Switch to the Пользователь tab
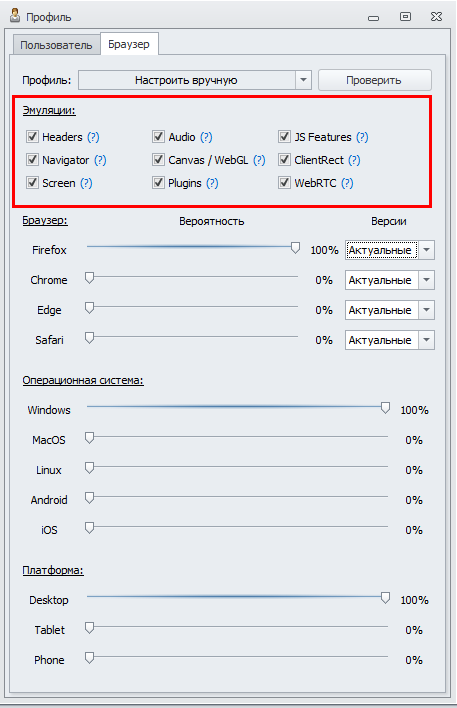457x708 pixels. [56, 45]
